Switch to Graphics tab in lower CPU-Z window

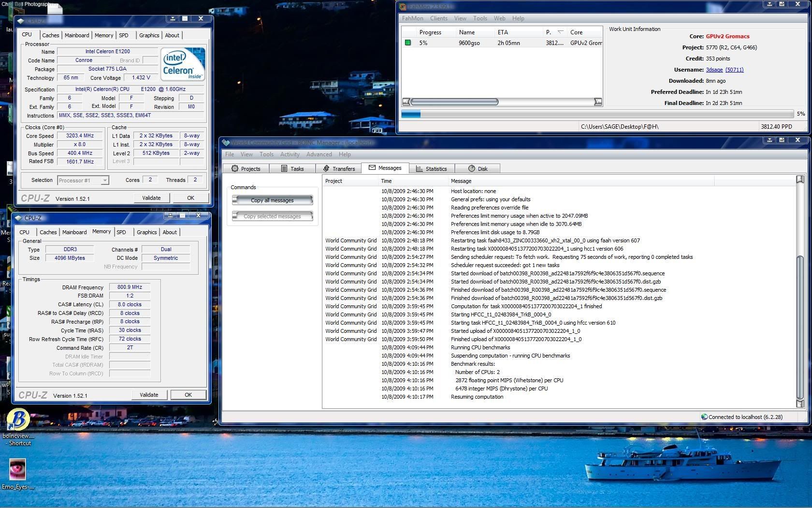tap(146, 232)
